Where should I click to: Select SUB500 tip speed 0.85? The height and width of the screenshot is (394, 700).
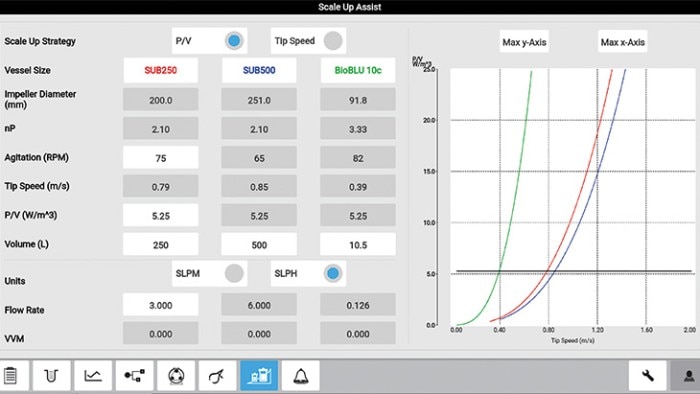(x=259, y=187)
